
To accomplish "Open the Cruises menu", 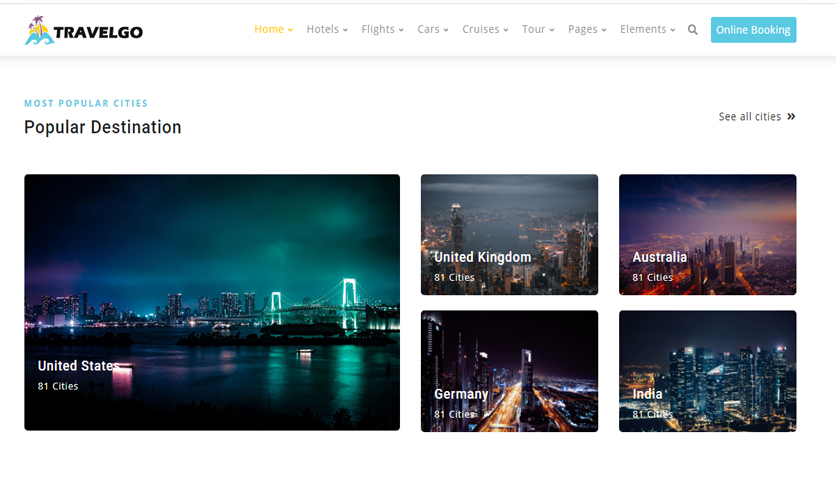I will tap(485, 29).
